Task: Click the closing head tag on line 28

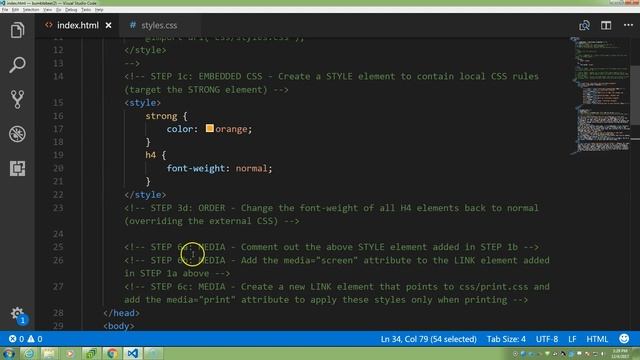Action: point(121,313)
